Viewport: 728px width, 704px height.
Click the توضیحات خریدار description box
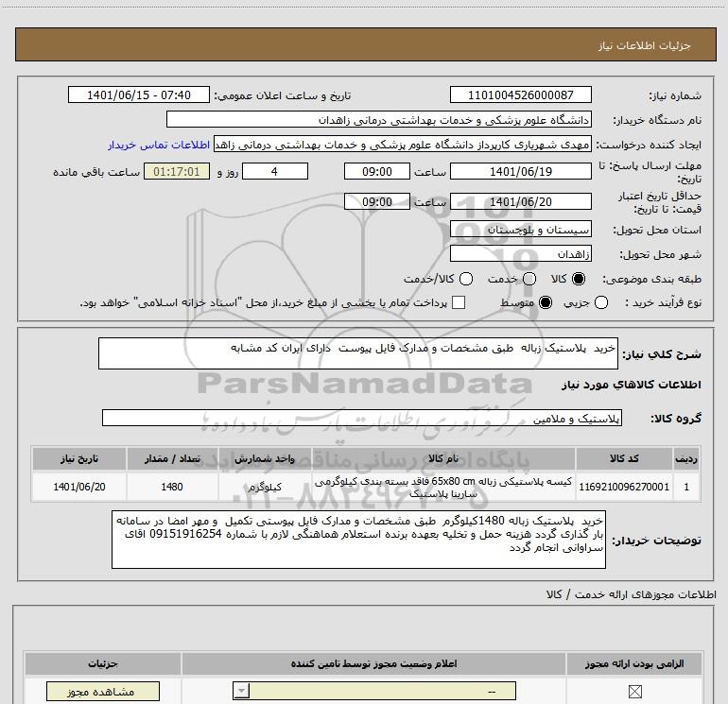pyautogui.click(x=359, y=541)
